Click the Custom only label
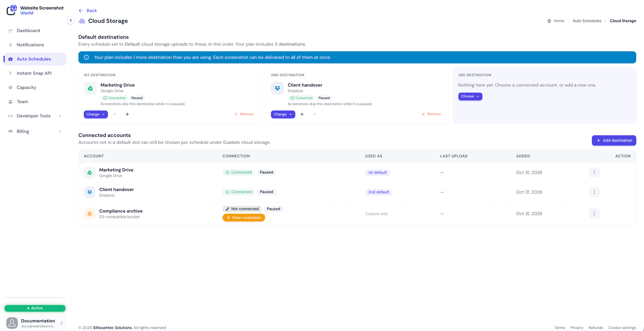This screenshot has width=644, height=331. (x=376, y=214)
